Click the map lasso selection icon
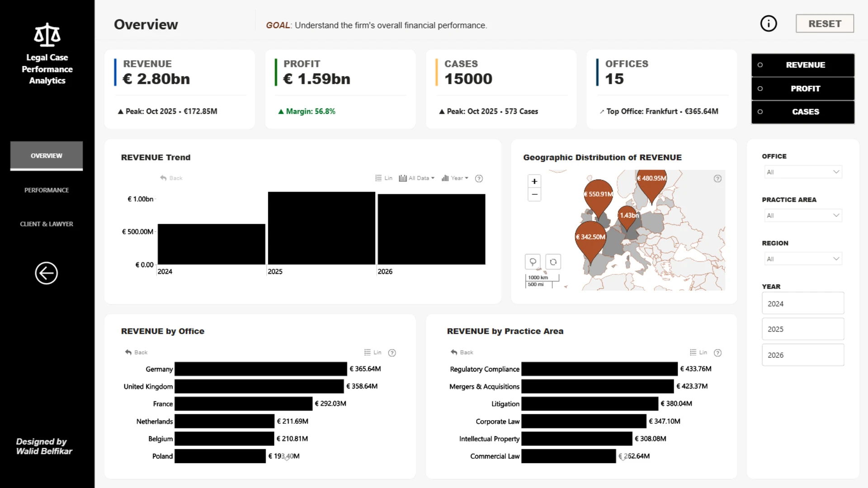868x488 pixels. (533, 262)
